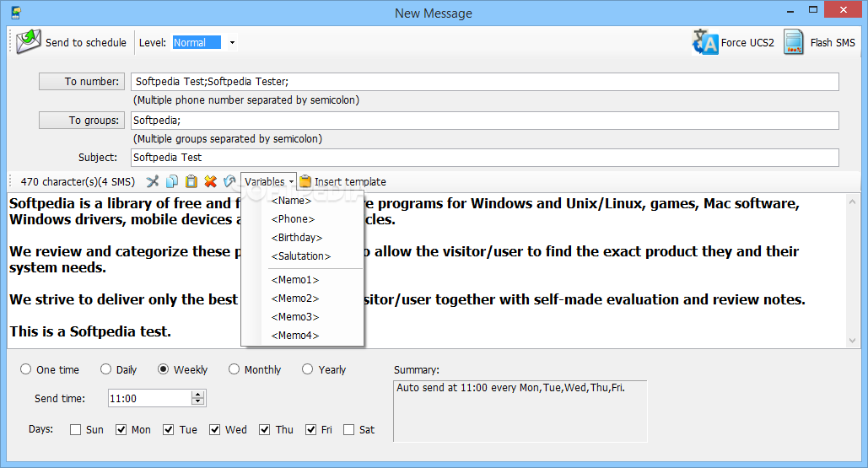This screenshot has height=468, width=868.
Task: Click the Flash SMS label
Action: [x=833, y=43]
